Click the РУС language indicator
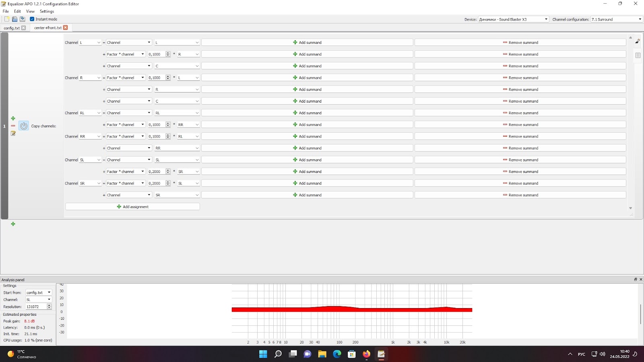 [582, 354]
